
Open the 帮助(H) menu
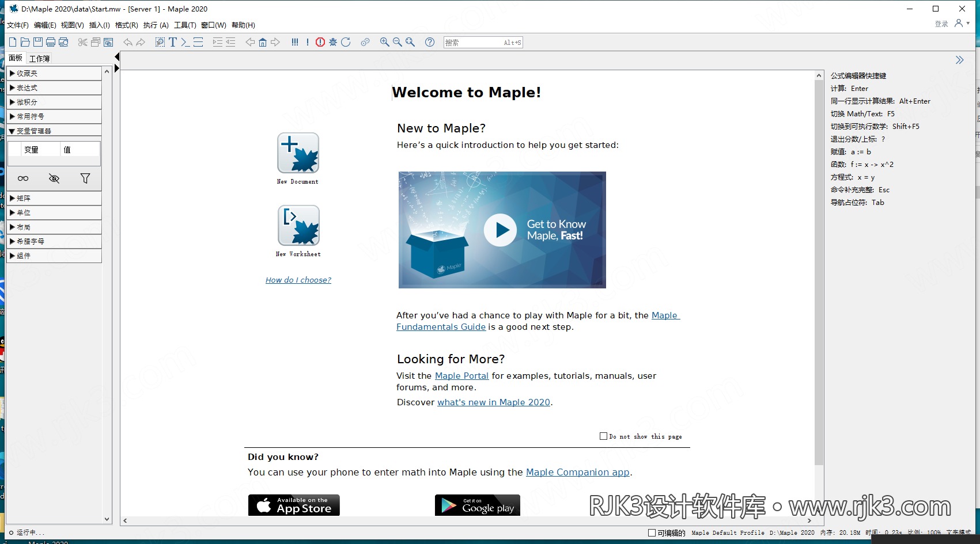click(x=243, y=25)
